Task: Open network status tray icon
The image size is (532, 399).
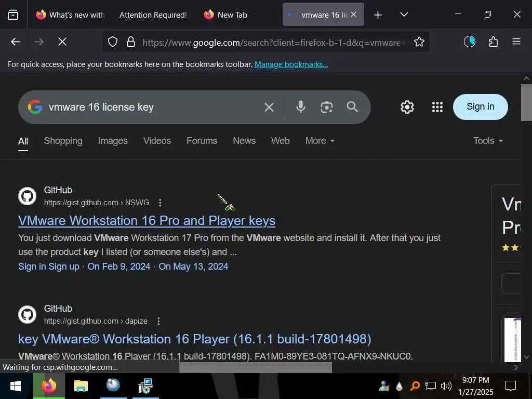Action: coord(431,386)
